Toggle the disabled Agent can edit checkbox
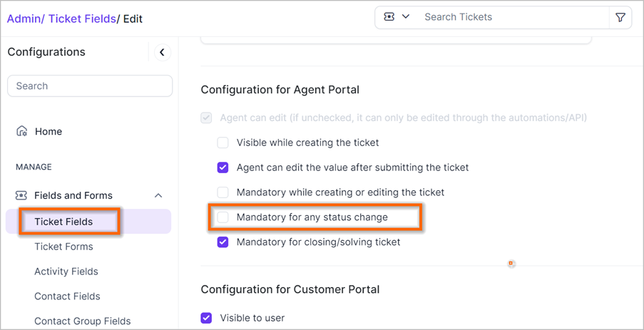644x330 pixels. [206, 118]
